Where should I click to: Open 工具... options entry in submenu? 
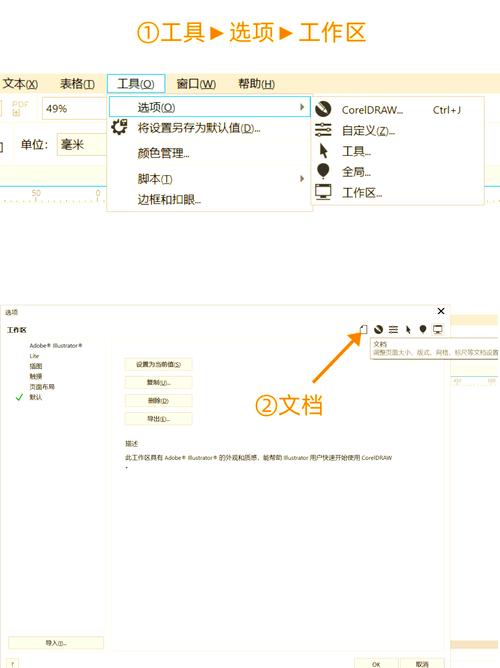[x=356, y=151]
